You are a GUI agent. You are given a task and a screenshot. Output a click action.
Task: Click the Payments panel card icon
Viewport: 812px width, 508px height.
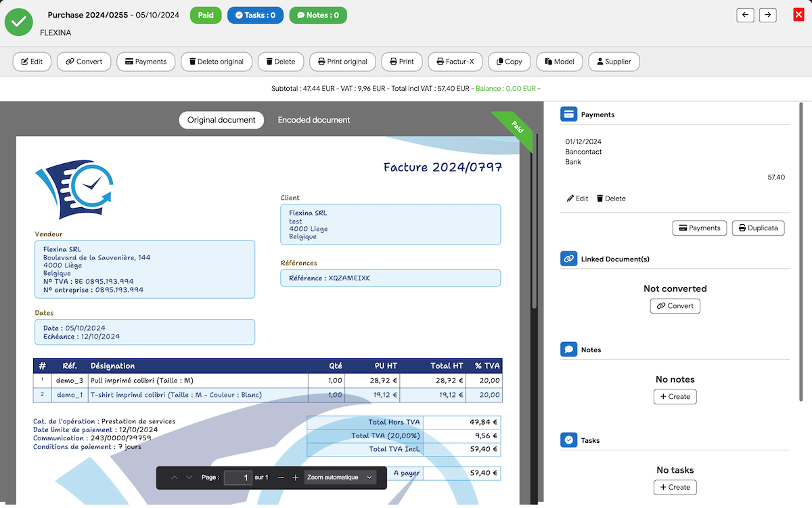click(x=568, y=114)
